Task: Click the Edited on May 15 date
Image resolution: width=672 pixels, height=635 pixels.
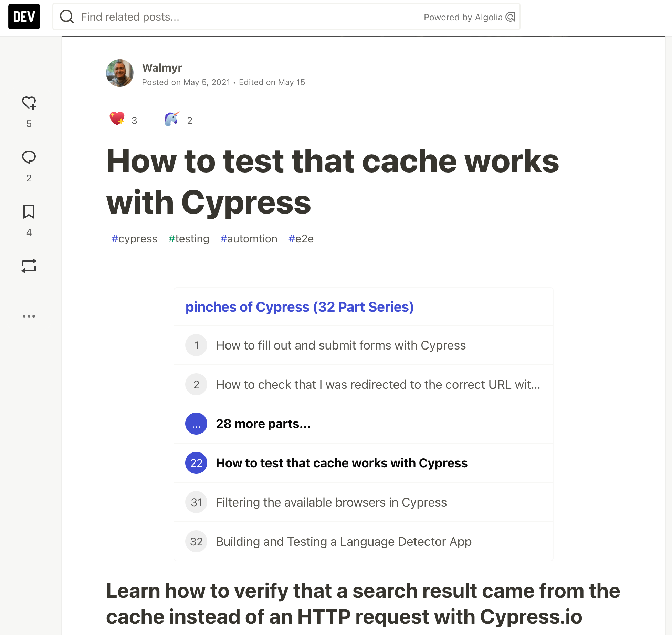Action: tap(272, 82)
